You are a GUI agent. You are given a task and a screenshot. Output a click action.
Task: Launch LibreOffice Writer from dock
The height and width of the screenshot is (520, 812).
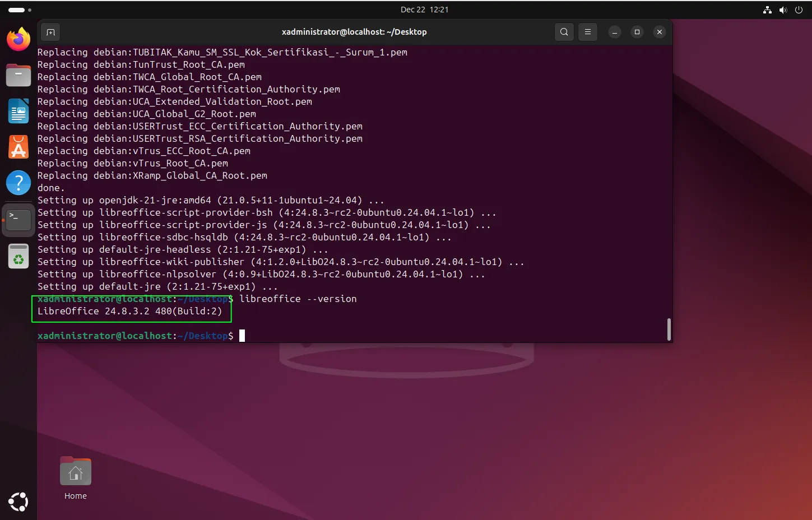tap(18, 111)
